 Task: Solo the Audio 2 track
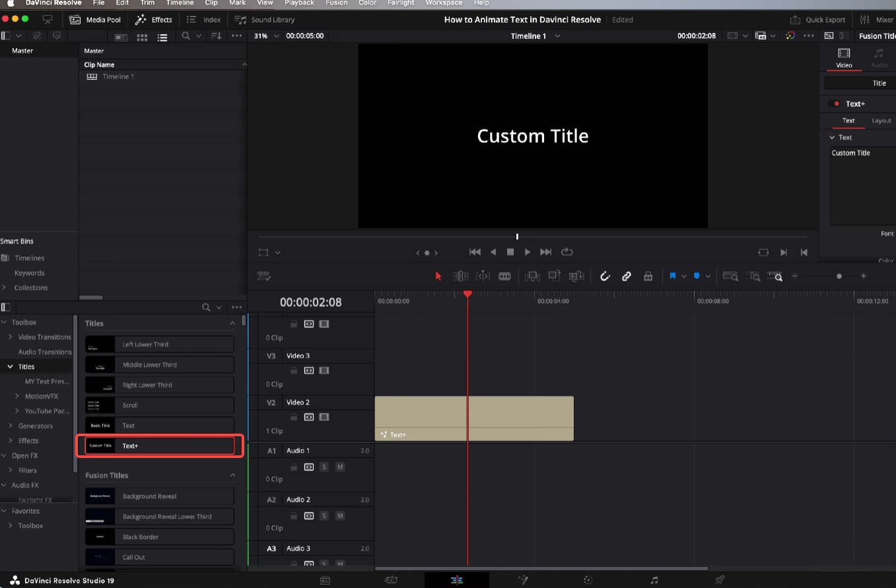point(324,515)
